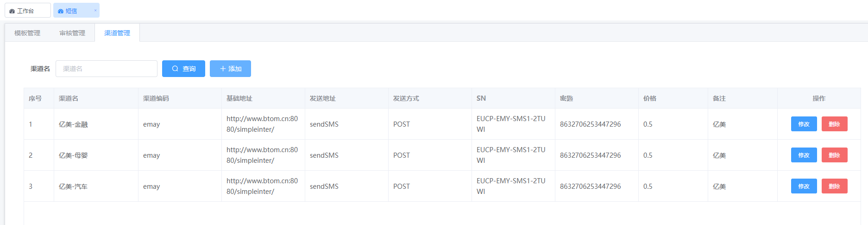Switch to the 模板管理 tab
The image size is (868, 225).
click(x=27, y=33)
